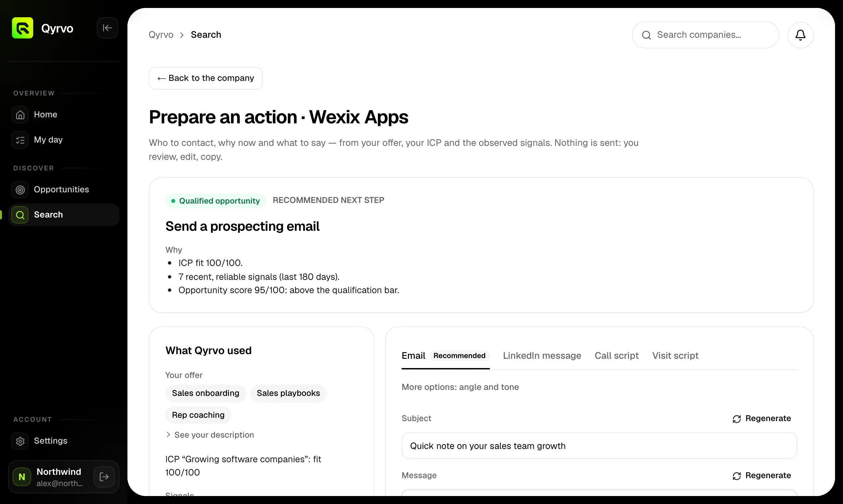Switch to the Call script tab
Screen dimensions: 843x504
click(x=616, y=355)
